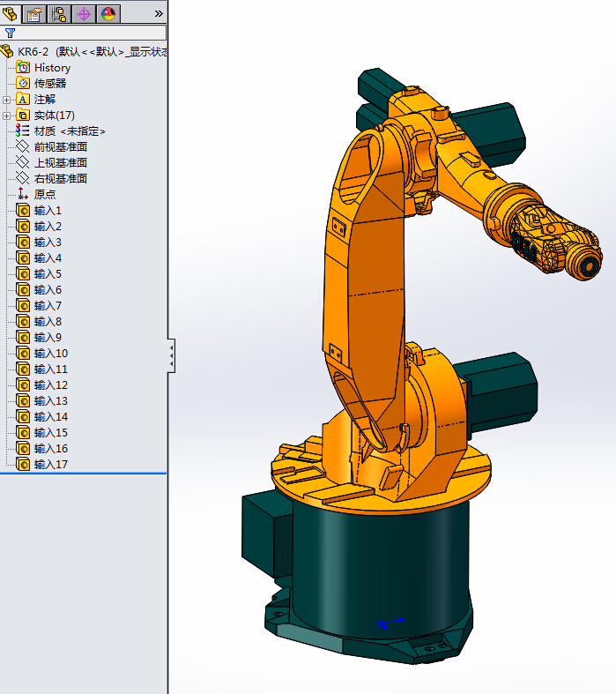This screenshot has height=694, width=616.
Task: Select 上视基准面 top plane label
Action: (x=61, y=163)
